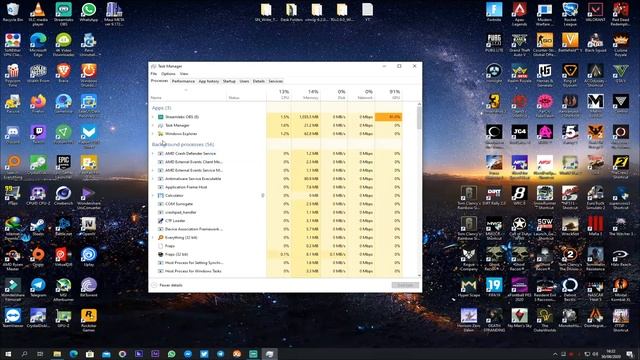
Task: Select the COM Surrogate process row
Action: tap(276, 204)
